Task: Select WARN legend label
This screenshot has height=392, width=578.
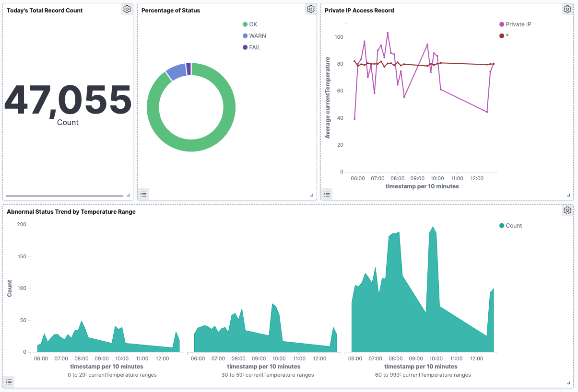Action: tap(258, 36)
